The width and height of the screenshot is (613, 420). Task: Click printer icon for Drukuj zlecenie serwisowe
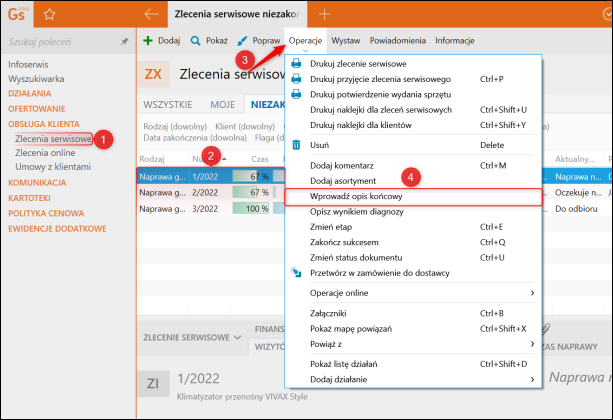pyautogui.click(x=296, y=63)
